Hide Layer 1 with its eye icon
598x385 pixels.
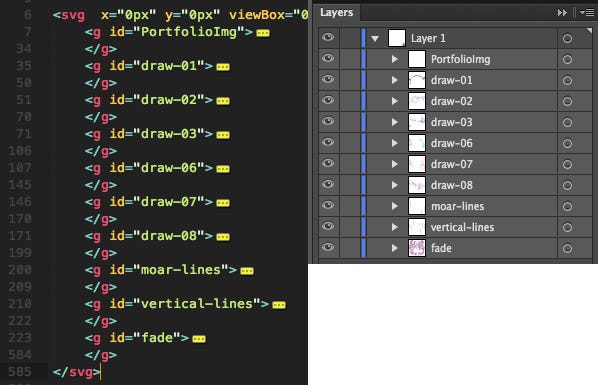[x=328, y=37]
